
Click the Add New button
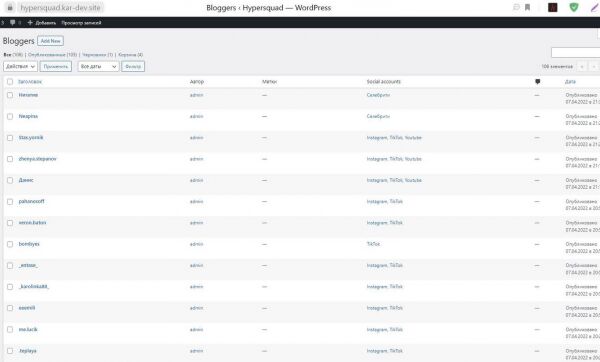(51, 41)
